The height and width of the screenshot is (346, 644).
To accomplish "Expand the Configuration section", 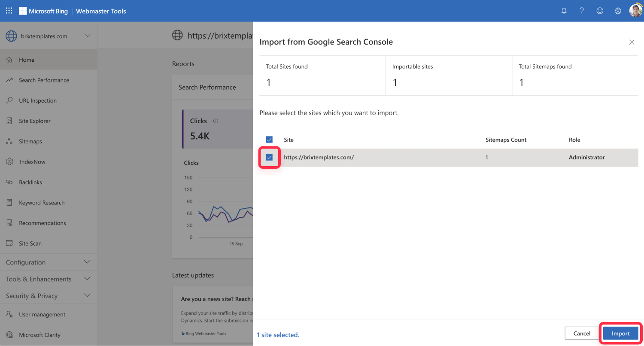I will 49,262.
